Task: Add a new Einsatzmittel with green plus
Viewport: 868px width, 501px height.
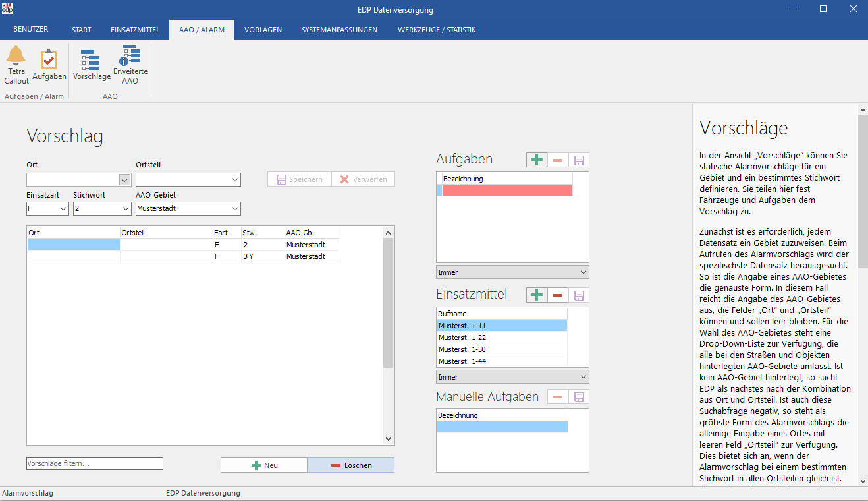Action: (x=537, y=295)
